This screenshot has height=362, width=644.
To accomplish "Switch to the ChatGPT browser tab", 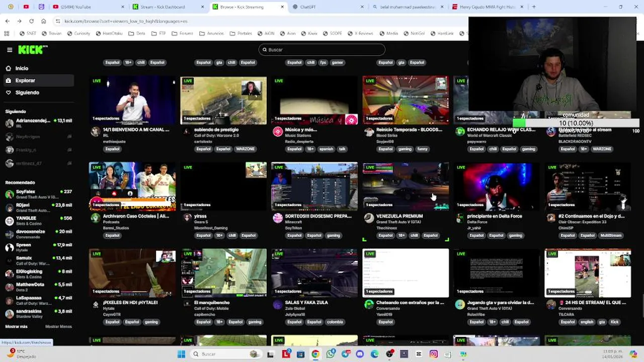I will tap(328, 7).
